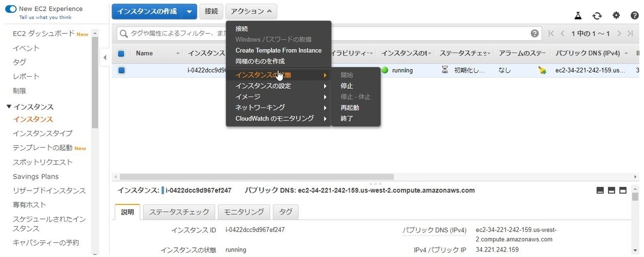Maximize the detail pane layout icon

click(623, 190)
